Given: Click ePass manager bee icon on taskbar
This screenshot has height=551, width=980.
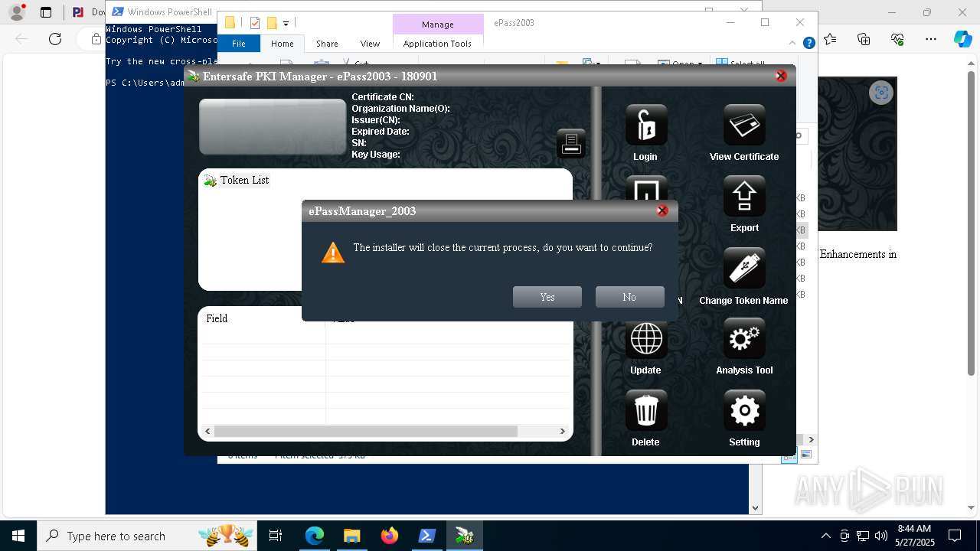Looking at the screenshot, I should point(464,536).
